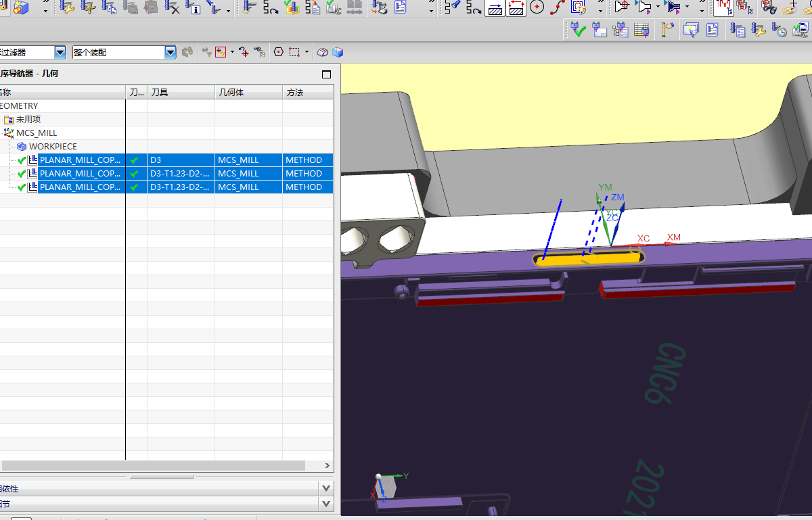Toggle the hexagon snap point icon
This screenshot has width=812, height=520.
[278, 52]
